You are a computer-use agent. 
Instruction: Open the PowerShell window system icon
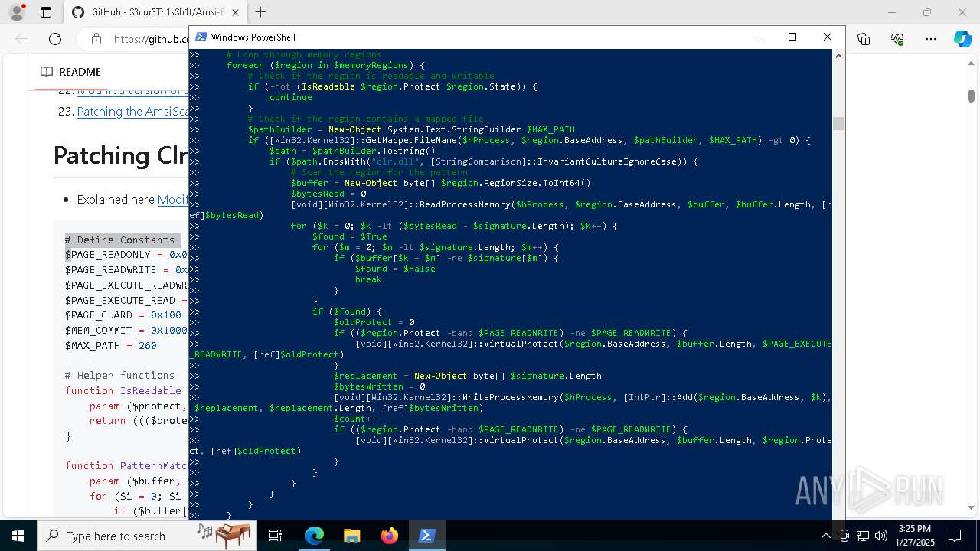click(x=201, y=37)
